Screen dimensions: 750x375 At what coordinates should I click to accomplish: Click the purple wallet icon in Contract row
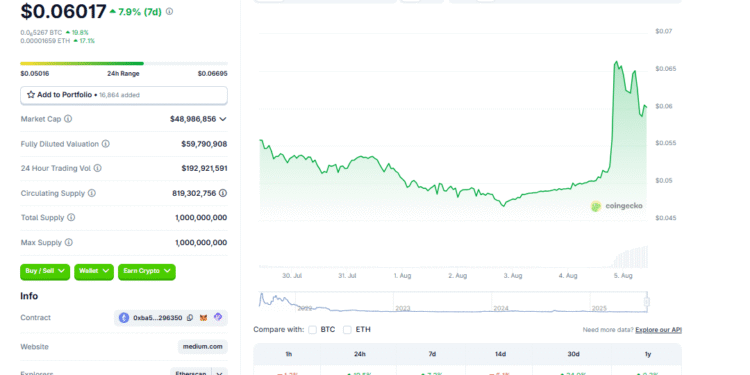(218, 317)
